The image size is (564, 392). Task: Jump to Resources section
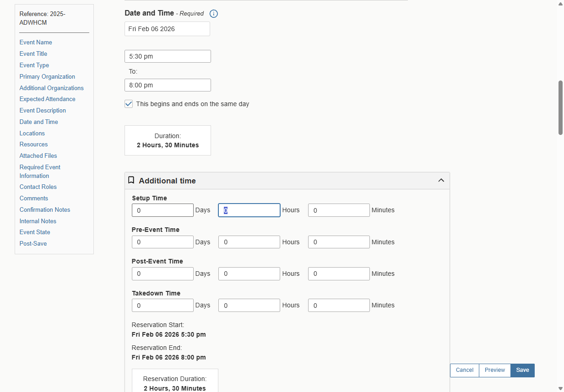point(34,144)
